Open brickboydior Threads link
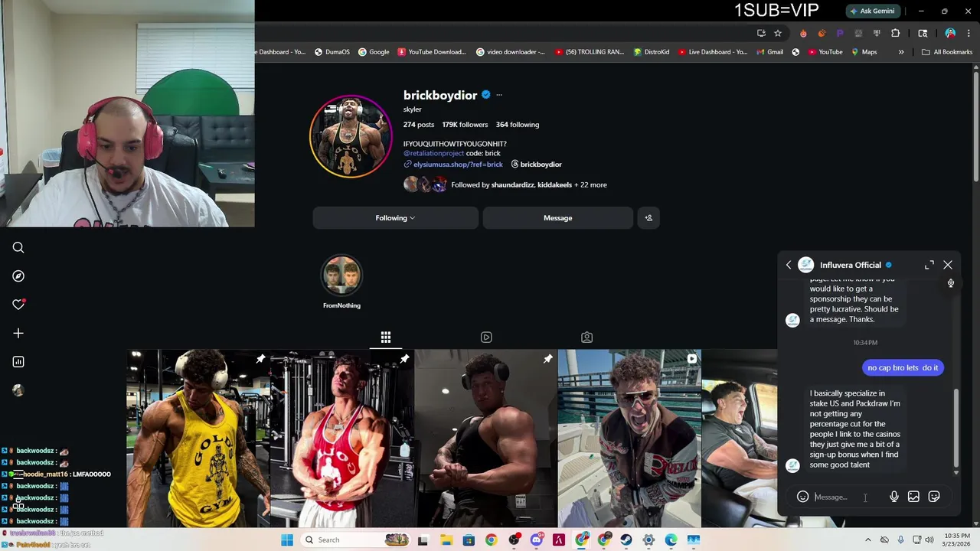Screen dimensions: 980x551 536,165
